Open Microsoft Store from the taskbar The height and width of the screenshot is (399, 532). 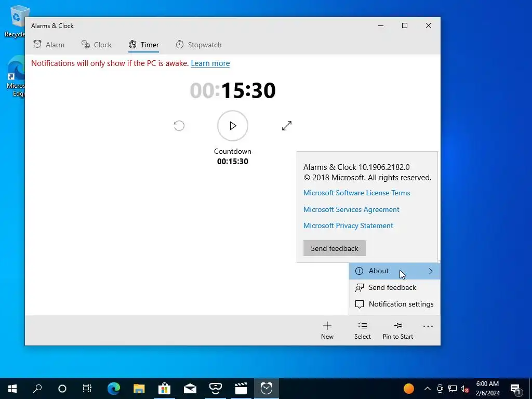165,389
